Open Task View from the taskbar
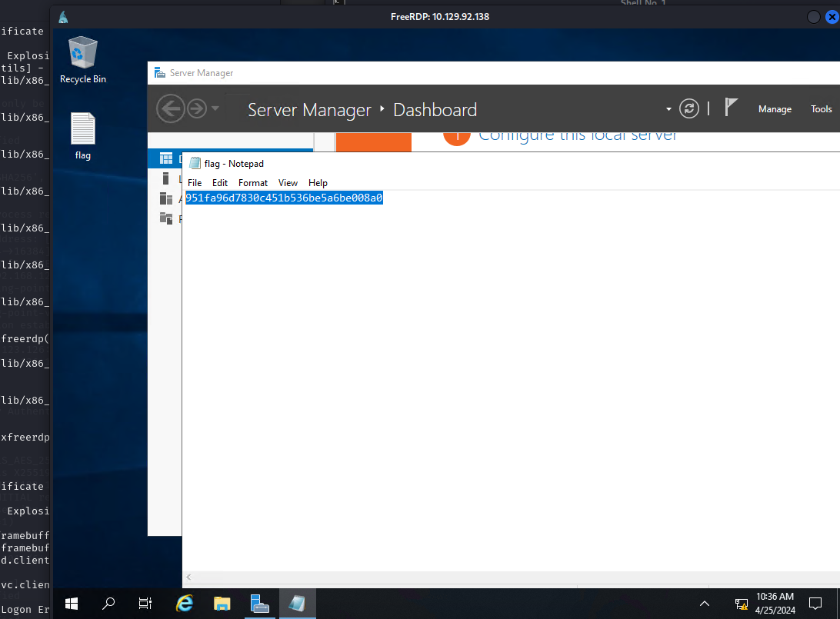Viewport: 840px width, 619px height. coord(145,604)
